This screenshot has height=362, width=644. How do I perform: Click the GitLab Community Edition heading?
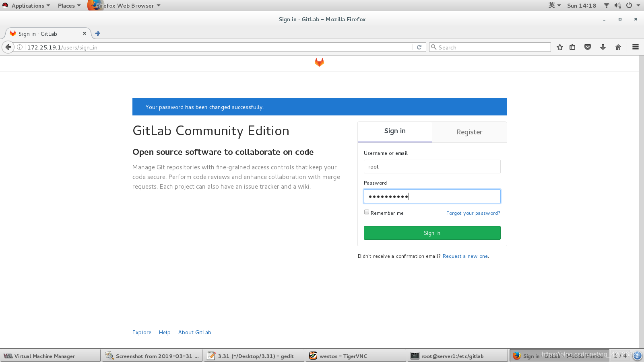point(211,131)
